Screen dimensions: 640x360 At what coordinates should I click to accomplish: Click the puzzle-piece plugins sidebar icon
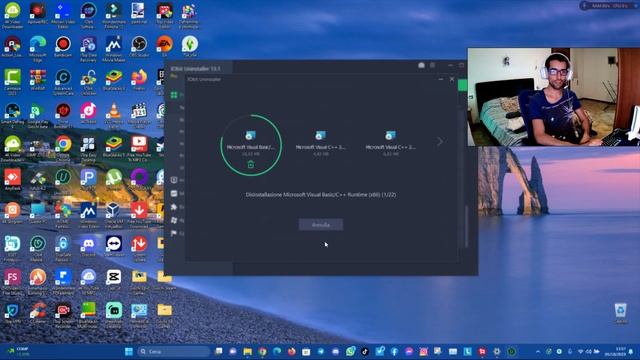point(174,207)
